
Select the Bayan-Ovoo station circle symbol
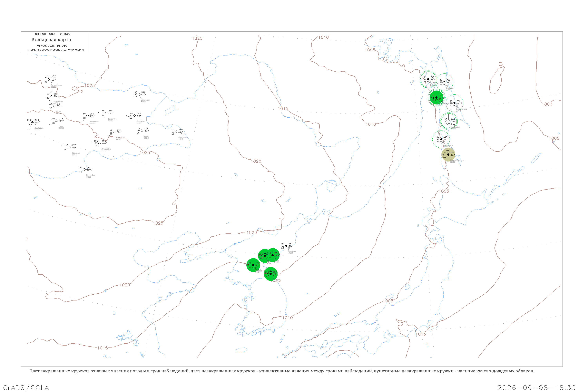(106, 113)
